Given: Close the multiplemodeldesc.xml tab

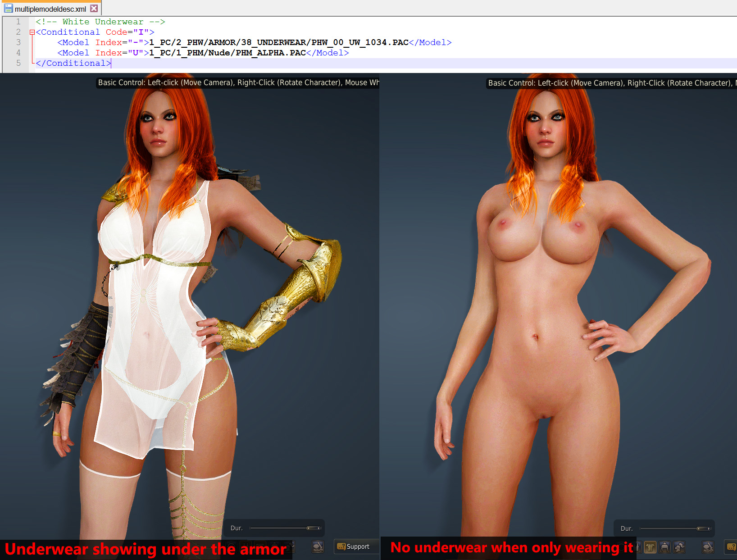Looking at the screenshot, I should pos(94,9).
